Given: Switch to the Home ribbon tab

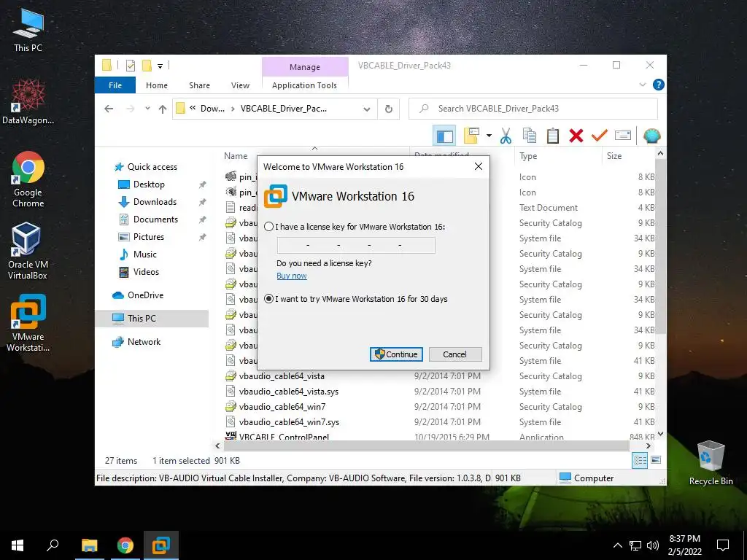Looking at the screenshot, I should click(157, 85).
